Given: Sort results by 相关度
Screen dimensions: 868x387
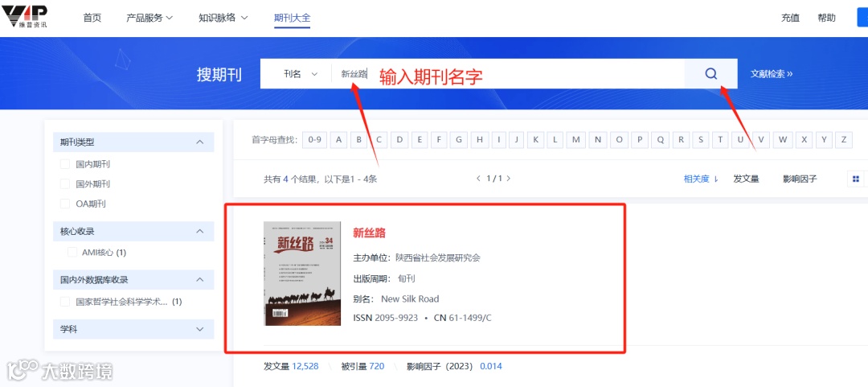Looking at the screenshot, I should (700, 179).
